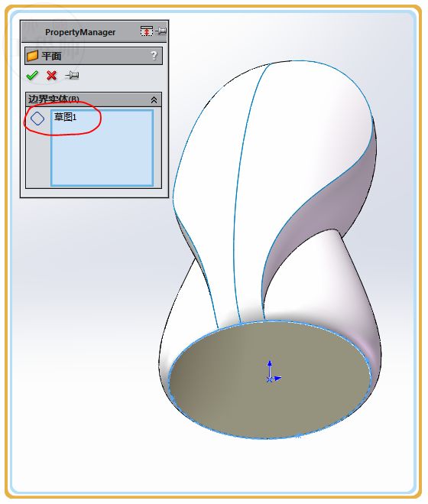Select the blue origin triad on model
The height and width of the screenshot is (504, 428).
[x=273, y=372]
